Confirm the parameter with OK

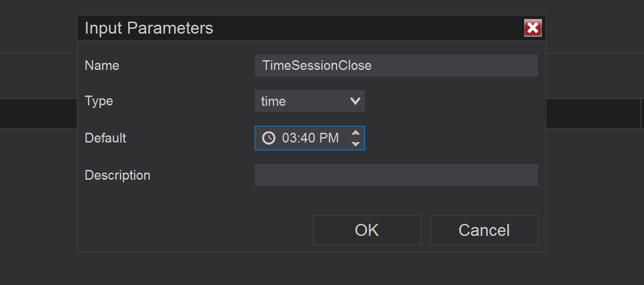pyautogui.click(x=367, y=230)
